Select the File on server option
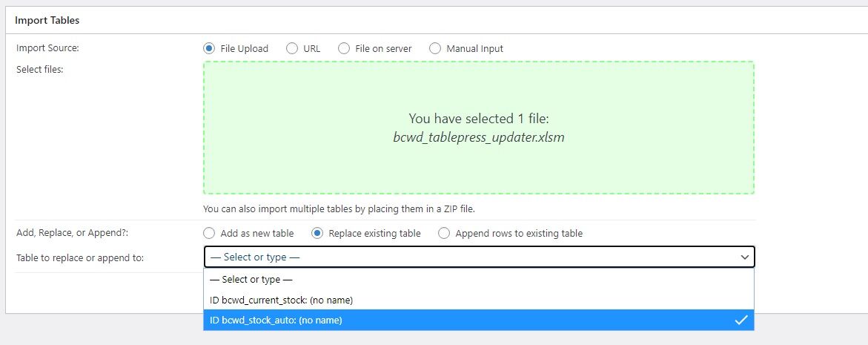This screenshot has height=345, width=868. [x=344, y=48]
